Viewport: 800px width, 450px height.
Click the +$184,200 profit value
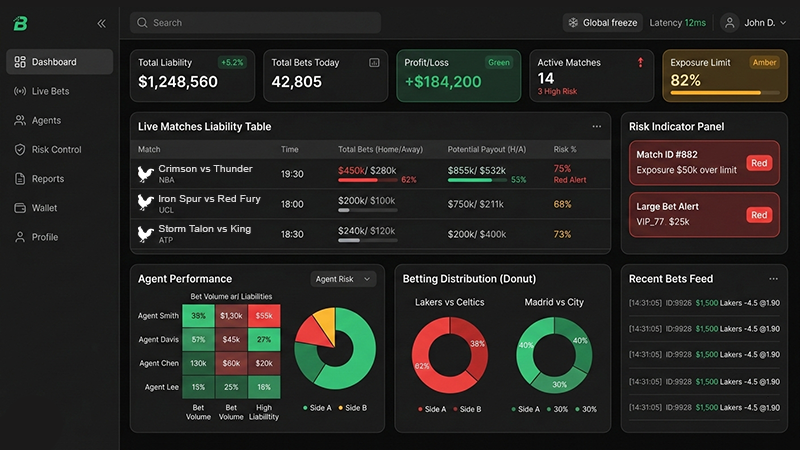click(x=443, y=82)
